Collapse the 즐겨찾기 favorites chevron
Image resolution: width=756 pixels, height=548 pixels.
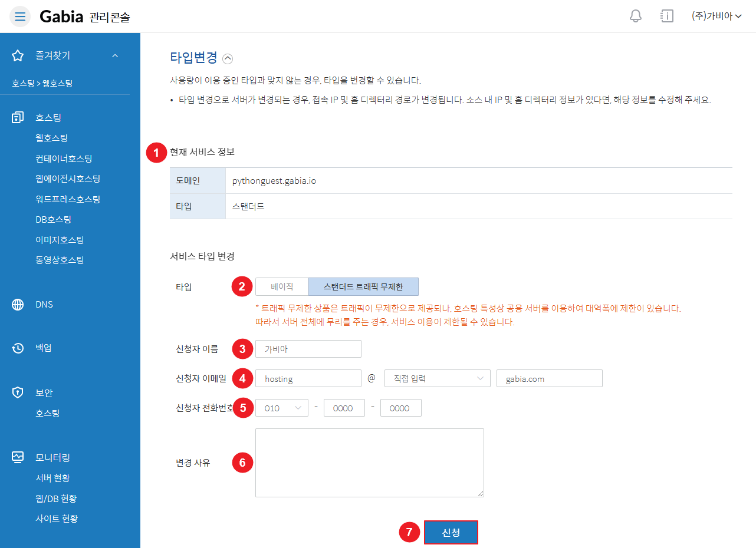tap(115, 55)
